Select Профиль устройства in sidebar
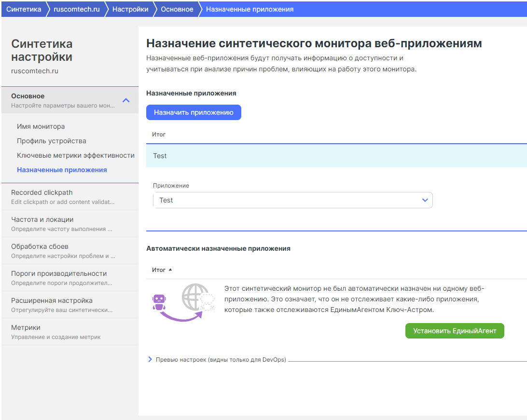Screen dimensions: 527x420 tap(51, 141)
